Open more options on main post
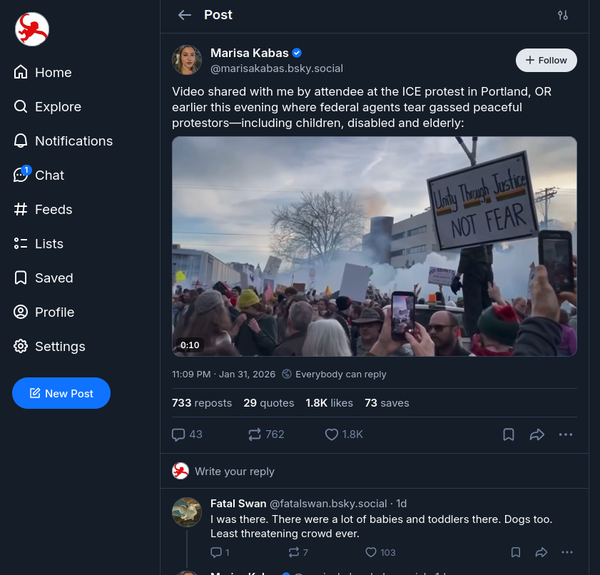The width and height of the screenshot is (600, 575). coord(566,434)
